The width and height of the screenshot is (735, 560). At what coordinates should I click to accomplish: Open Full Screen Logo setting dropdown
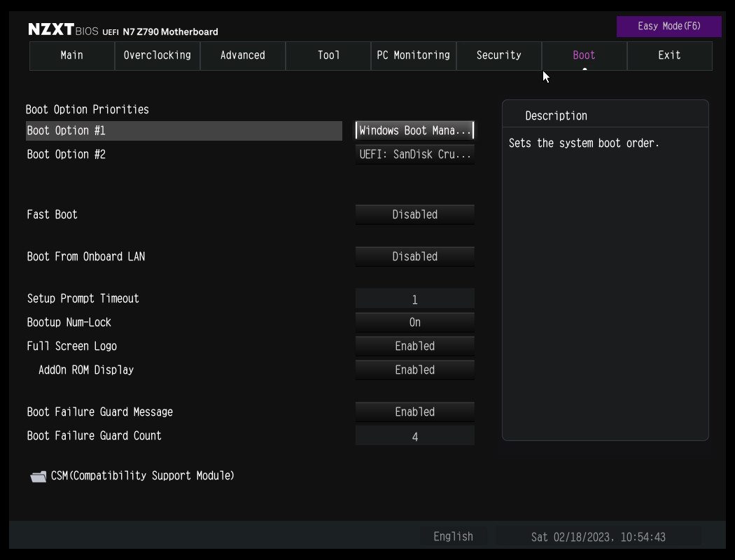(415, 346)
